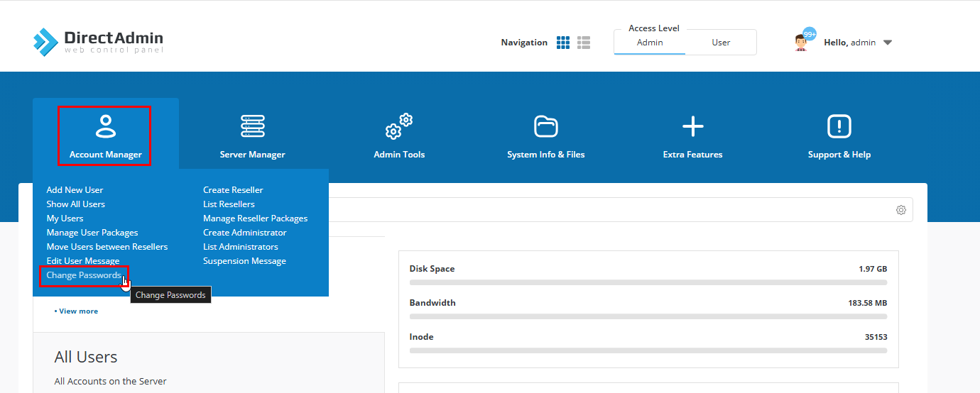This screenshot has width=980, height=393.
Task: Open Extra Features plus icon
Action: coord(692,126)
